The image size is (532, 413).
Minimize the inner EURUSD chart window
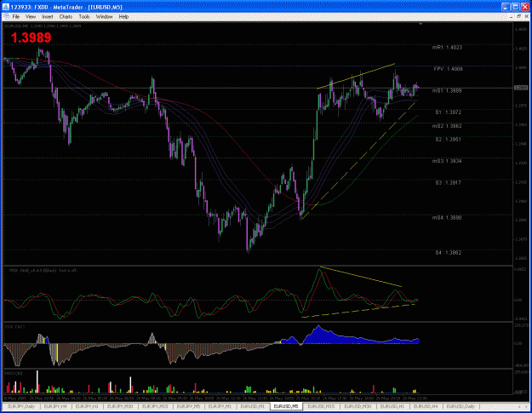coord(512,17)
